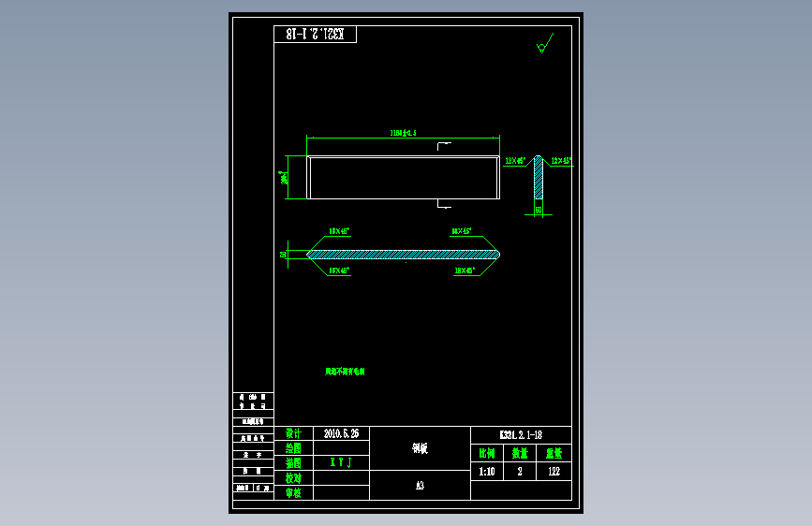The height and width of the screenshot is (526, 812).
Task: Click the 数量 header cell
Action: click(x=520, y=454)
